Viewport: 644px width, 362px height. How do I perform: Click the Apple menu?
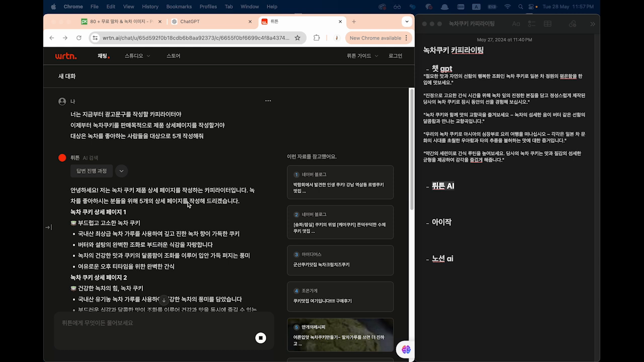pyautogui.click(x=53, y=7)
